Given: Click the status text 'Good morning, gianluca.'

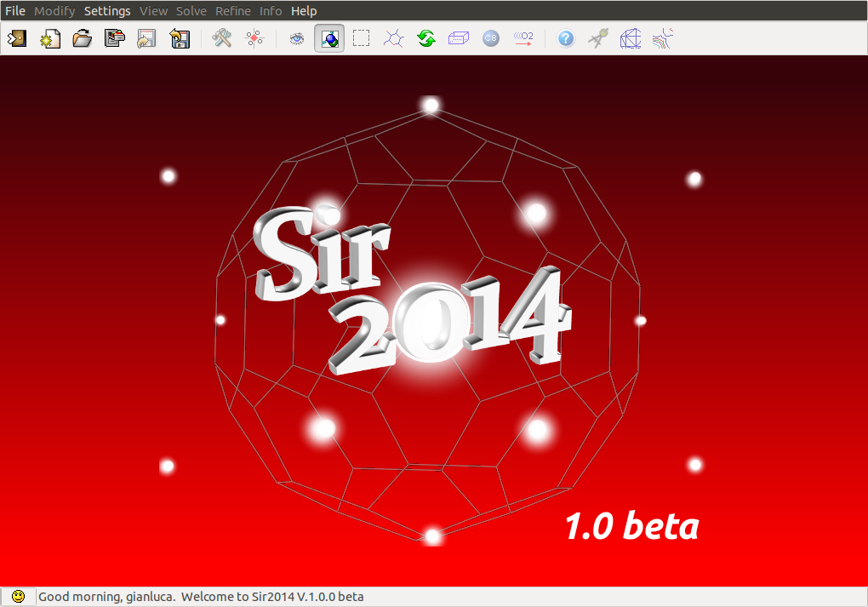Looking at the screenshot, I should [107, 597].
